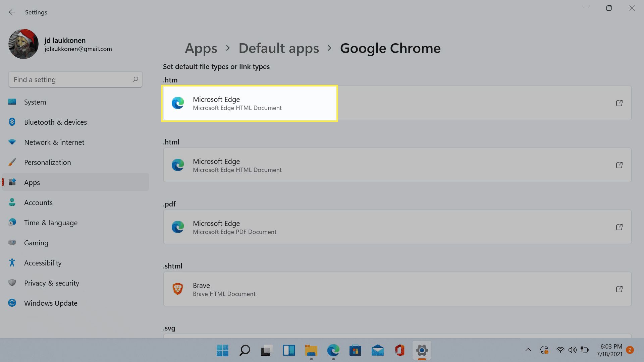Select Apps in the sidebar

[75, 182]
